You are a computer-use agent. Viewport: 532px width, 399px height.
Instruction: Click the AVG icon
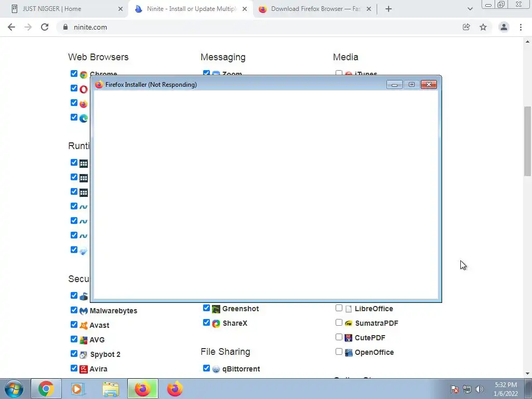coord(84,340)
